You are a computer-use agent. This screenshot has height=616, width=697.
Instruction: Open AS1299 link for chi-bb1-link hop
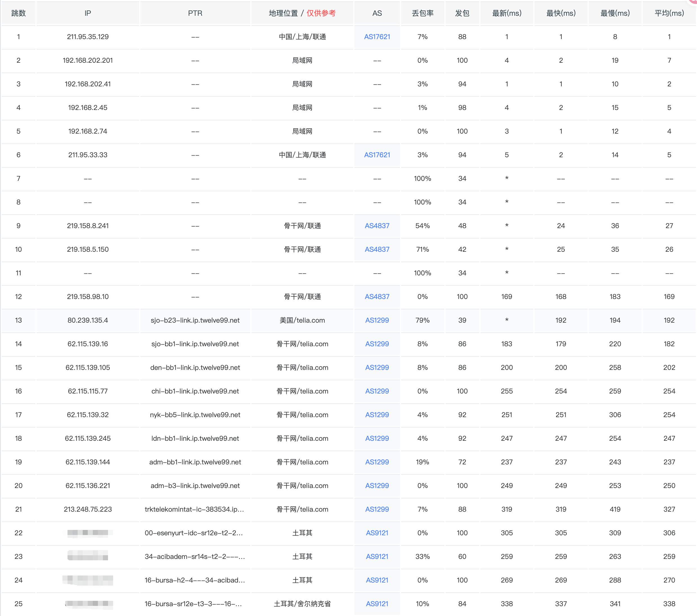tap(377, 391)
